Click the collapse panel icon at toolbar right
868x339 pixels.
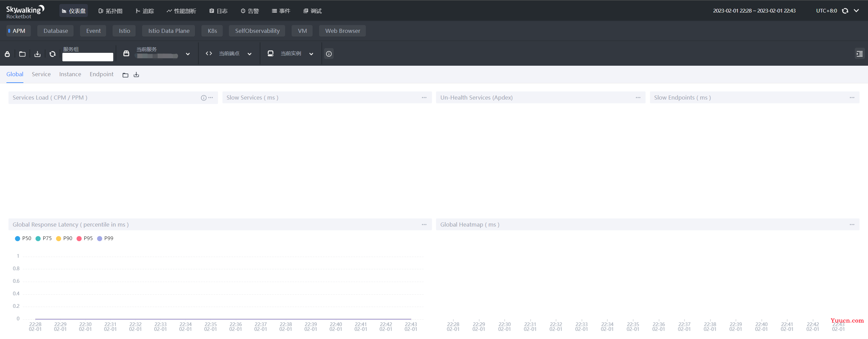click(860, 54)
